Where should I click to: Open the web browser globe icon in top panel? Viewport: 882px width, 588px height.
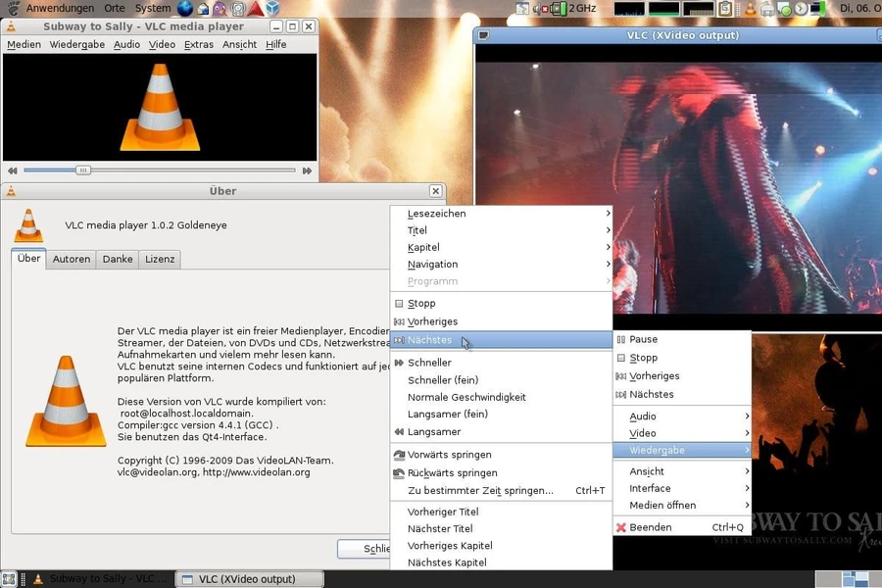tap(184, 8)
